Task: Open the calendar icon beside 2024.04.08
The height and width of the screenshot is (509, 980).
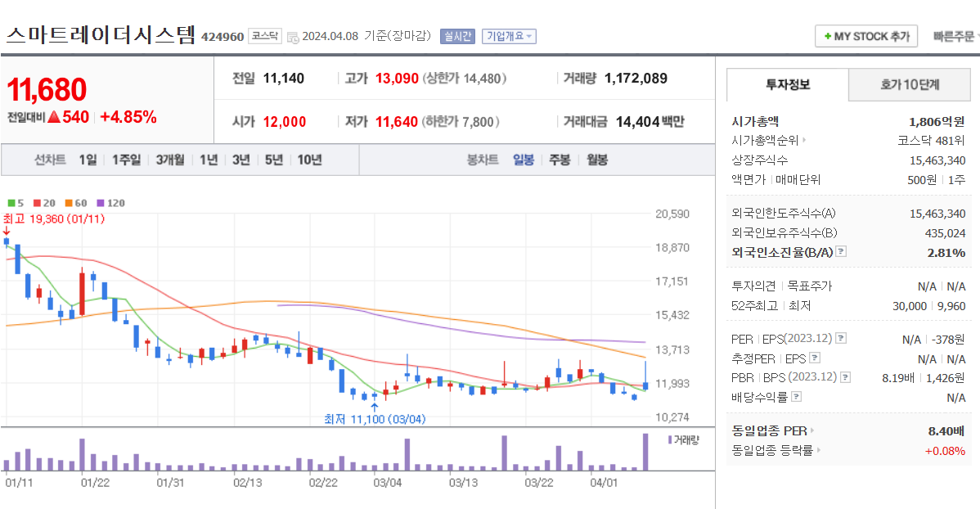Action: point(293,38)
